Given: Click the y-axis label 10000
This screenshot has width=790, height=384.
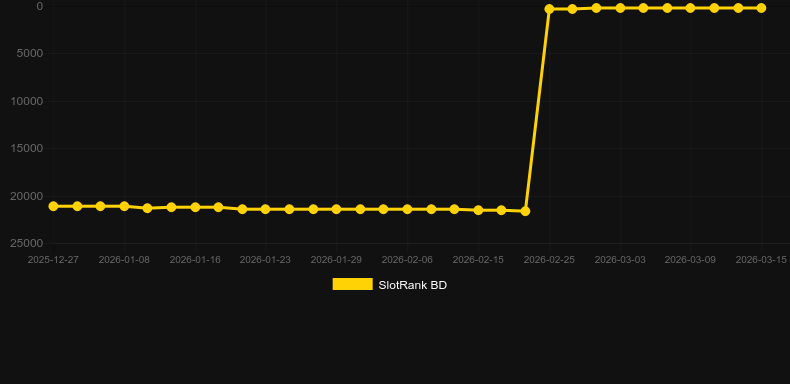Looking at the screenshot, I should pos(27,101).
